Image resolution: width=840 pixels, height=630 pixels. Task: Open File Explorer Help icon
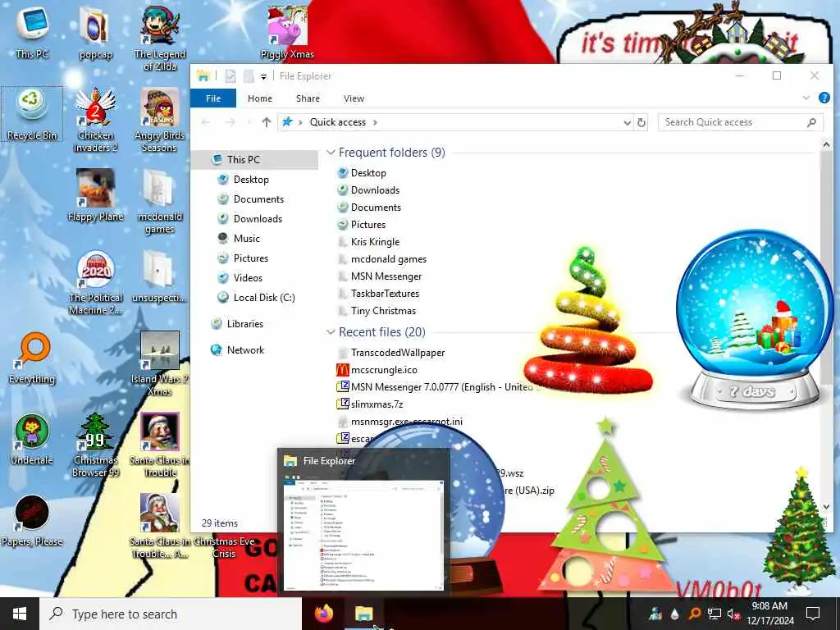click(824, 98)
